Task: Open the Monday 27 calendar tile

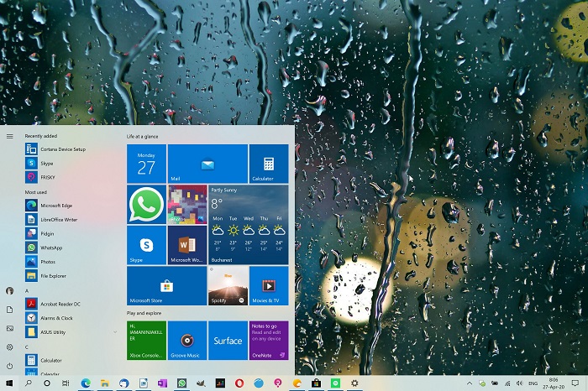Action: 146,164
